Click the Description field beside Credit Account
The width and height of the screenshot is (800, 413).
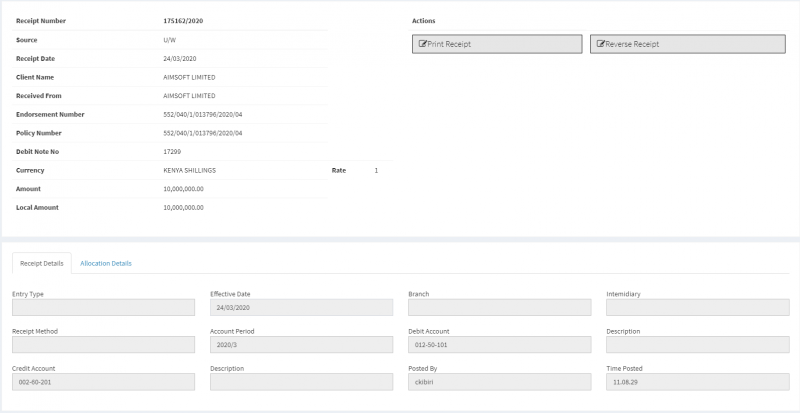coord(302,382)
